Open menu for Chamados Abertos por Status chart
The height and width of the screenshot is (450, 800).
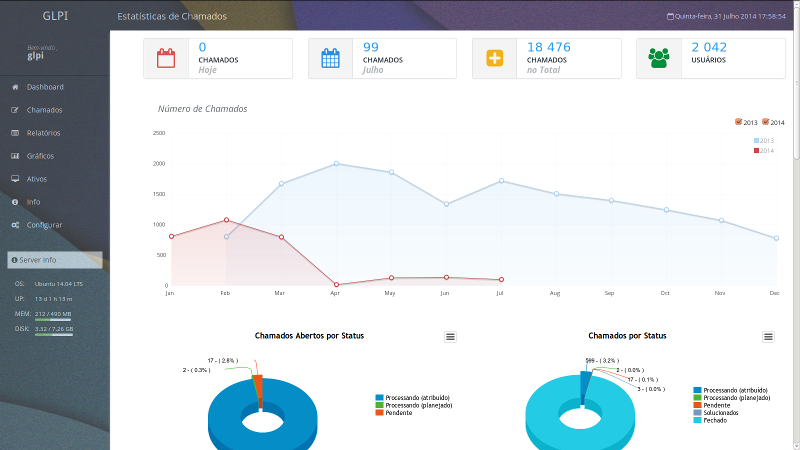pyautogui.click(x=450, y=337)
